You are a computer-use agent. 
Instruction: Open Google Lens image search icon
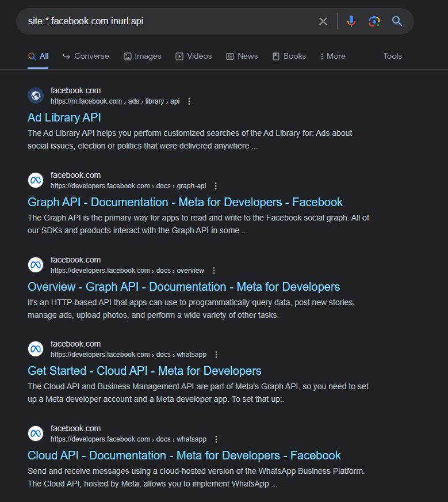coord(374,21)
